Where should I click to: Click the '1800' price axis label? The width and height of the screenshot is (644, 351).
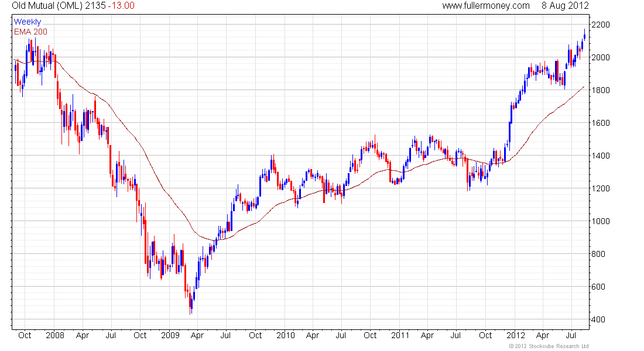(601, 90)
